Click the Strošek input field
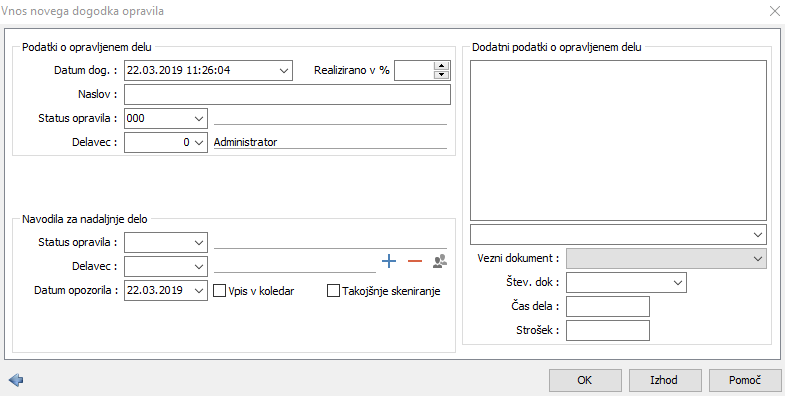 (x=608, y=330)
